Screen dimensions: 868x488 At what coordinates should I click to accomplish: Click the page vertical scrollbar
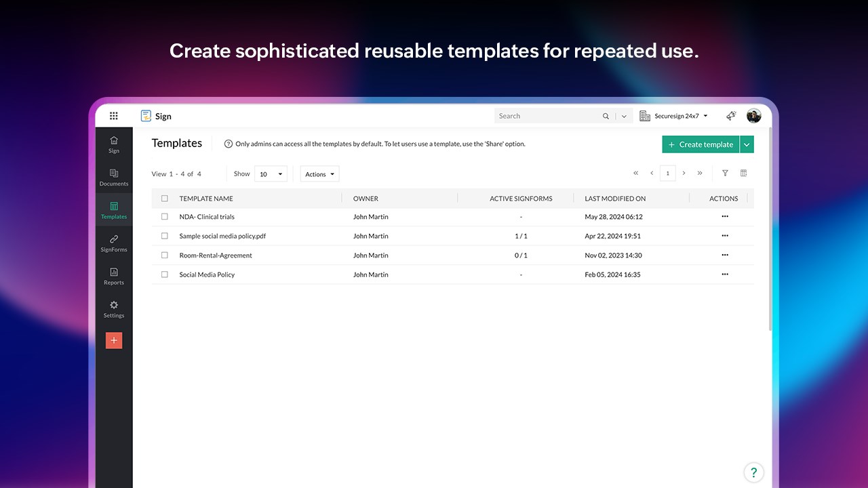point(770,230)
